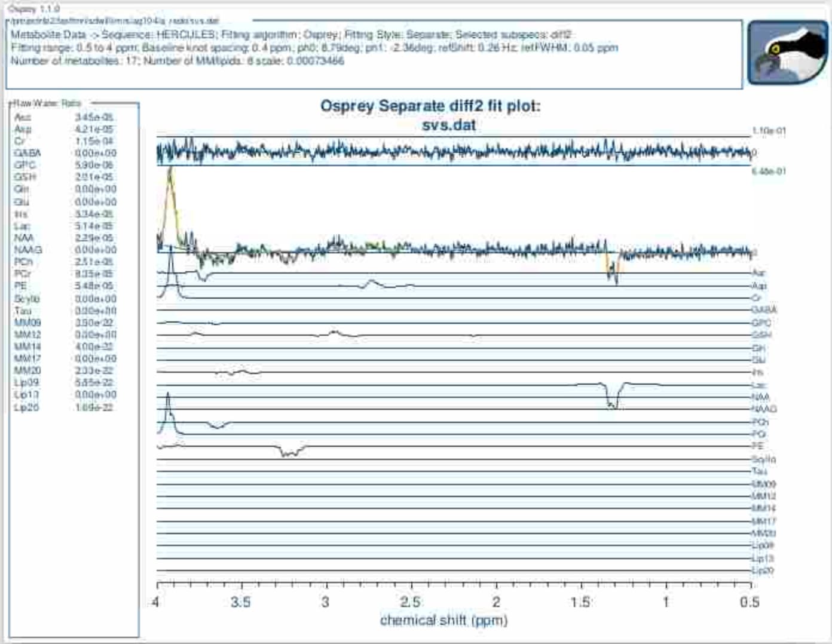Click the Lip20 label right of the plot
The image size is (832, 644).
[763, 571]
